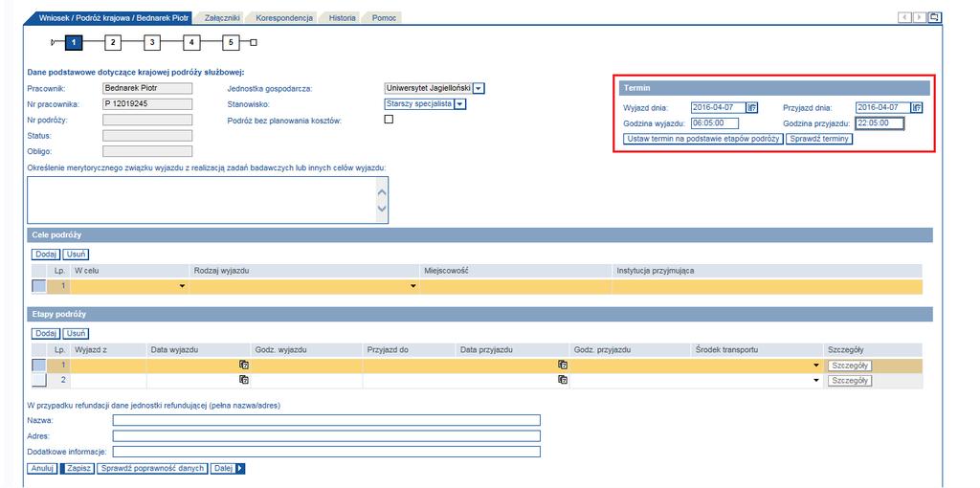Click Instytucja przyjmująca cell in row 1

click(767, 286)
